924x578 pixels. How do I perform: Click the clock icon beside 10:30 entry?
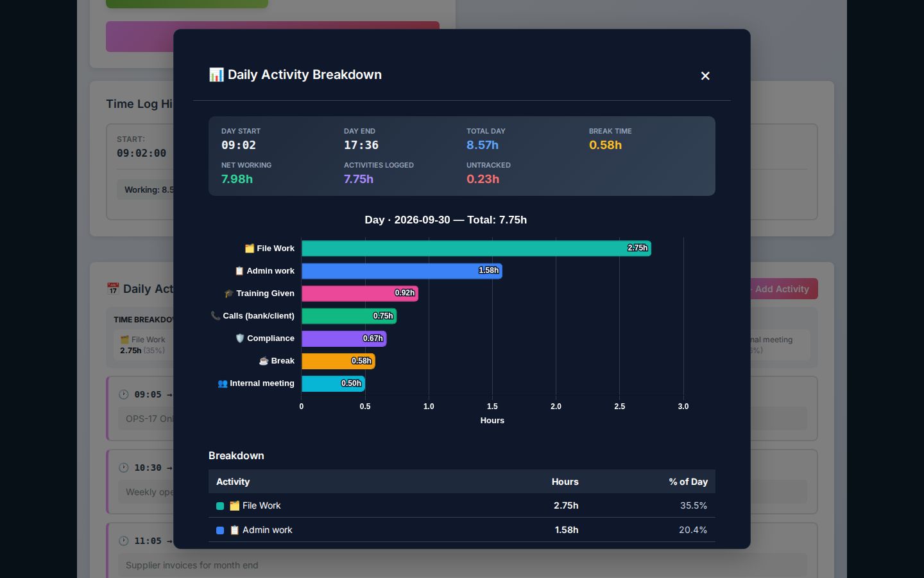click(123, 468)
